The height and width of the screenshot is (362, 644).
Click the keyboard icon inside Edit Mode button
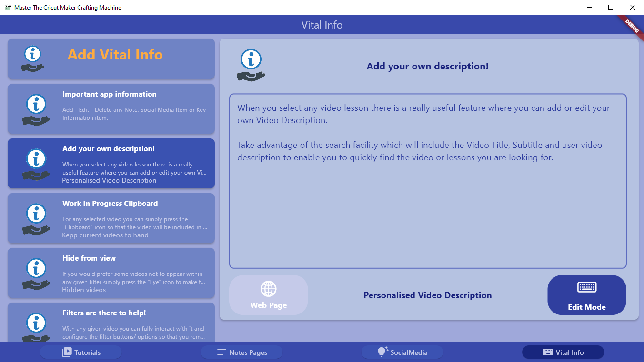[x=587, y=287]
